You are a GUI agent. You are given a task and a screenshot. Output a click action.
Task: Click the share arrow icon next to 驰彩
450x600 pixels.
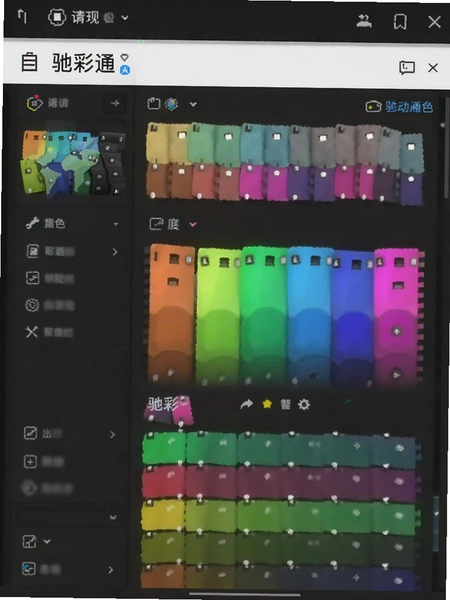pyautogui.click(x=247, y=404)
